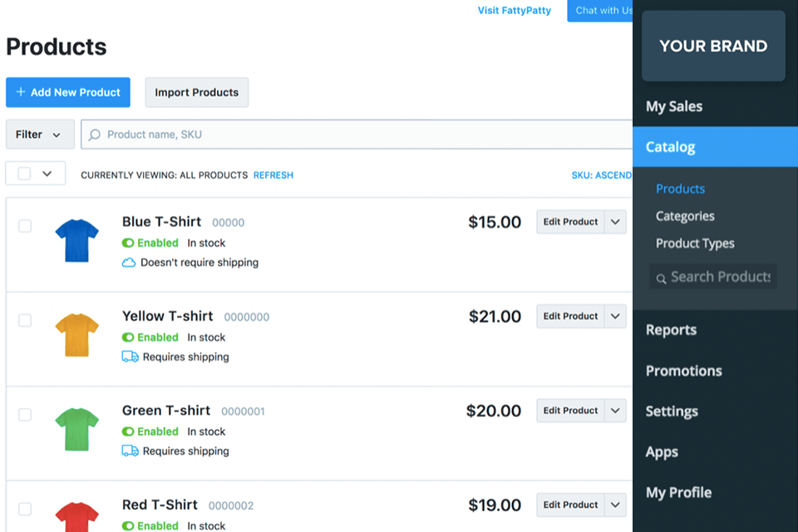The image size is (798, 532).
Task: Check the Green T-shirt selection box
Action: pos(25,414)
